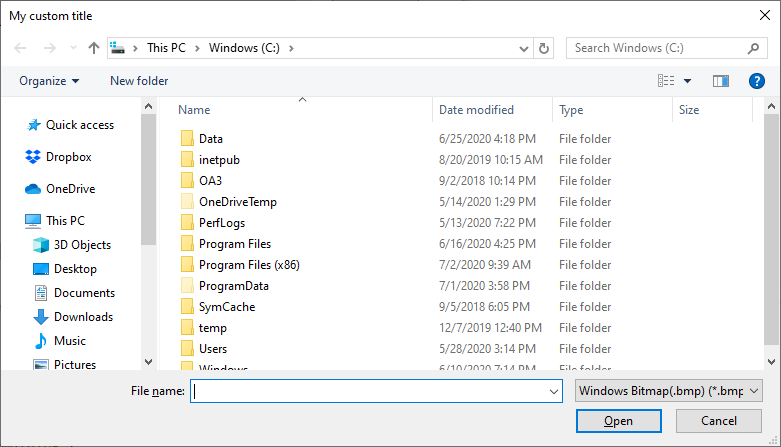Image resolution: width=781 pixels, height=447 pixels.
Task: Open the view options dropdown arrow
Action: (x=687, y=81)
